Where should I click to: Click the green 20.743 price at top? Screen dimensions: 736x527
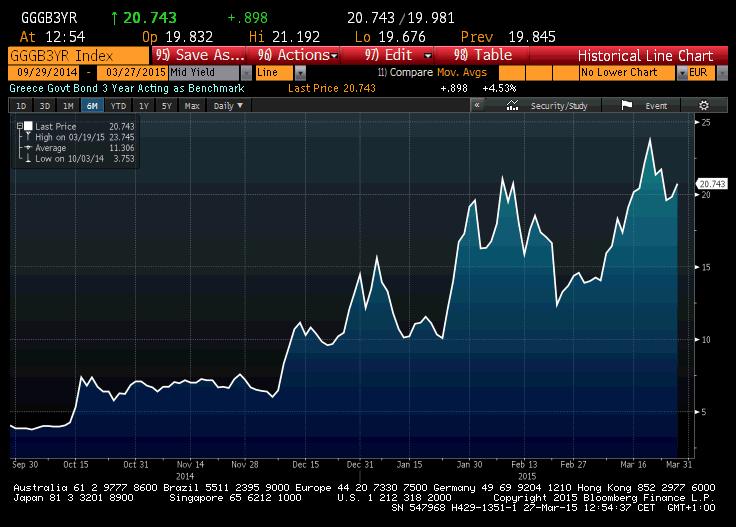150,18
